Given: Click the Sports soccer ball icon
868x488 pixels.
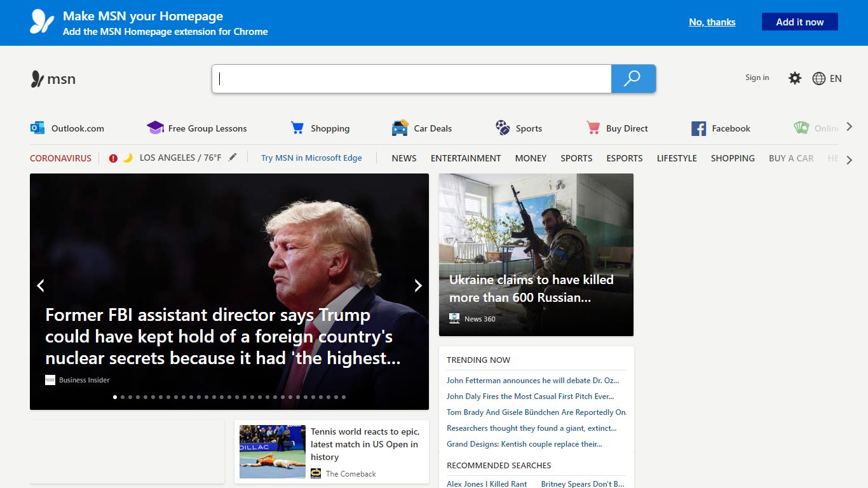Looking at the screenshot, I should (503, 128).
